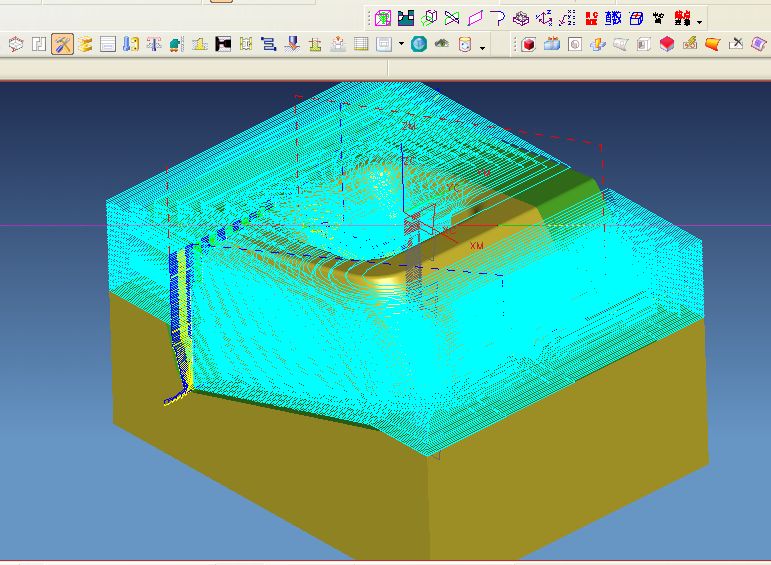771x565 pixels.
Task: Click the yellow bracket fixture icon
Action: [x=246, y=44]
